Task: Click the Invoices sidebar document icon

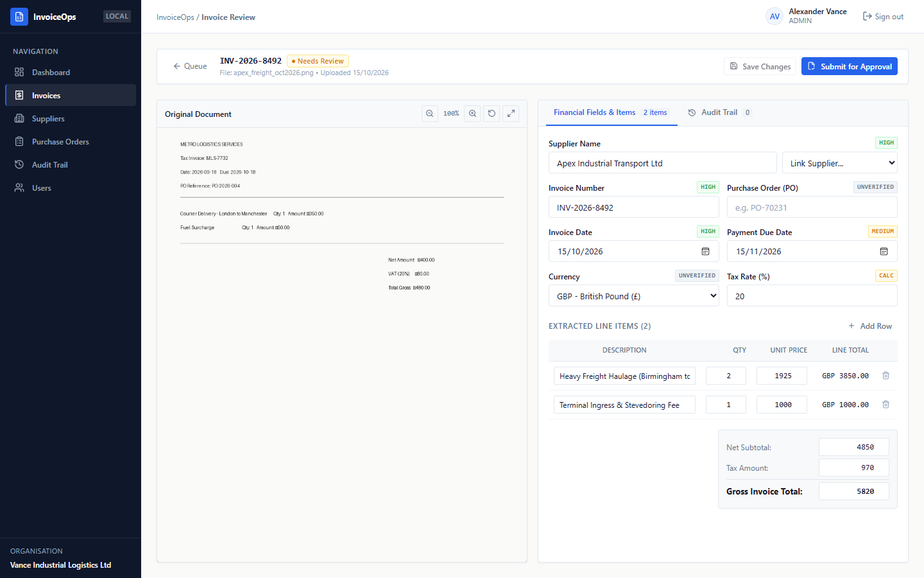Action: point(19,96)
